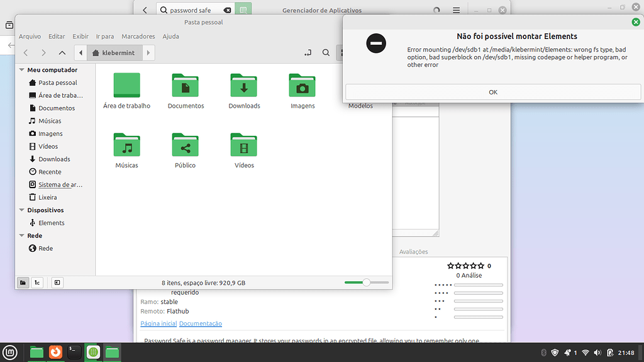Open the file manager search tool
The height and width of the screenshot is (362, 644).
pos(326,53)
